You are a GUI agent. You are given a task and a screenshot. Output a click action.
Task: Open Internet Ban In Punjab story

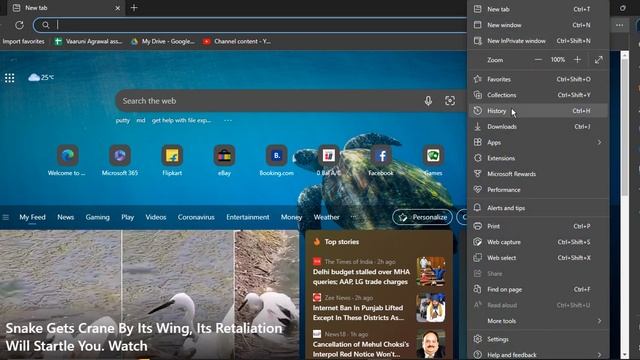point(358,313)
